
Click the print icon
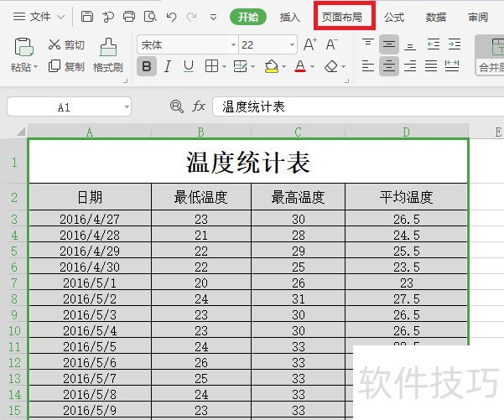[129, 17]
